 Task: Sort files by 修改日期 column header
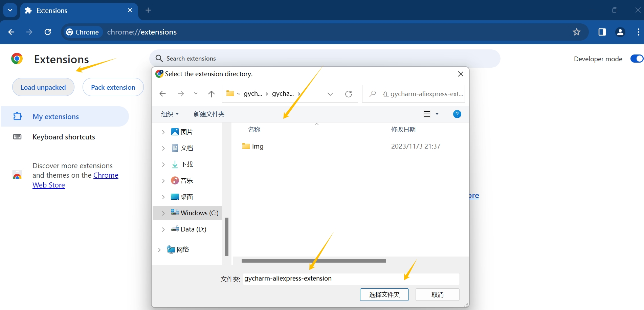[403, 130]
